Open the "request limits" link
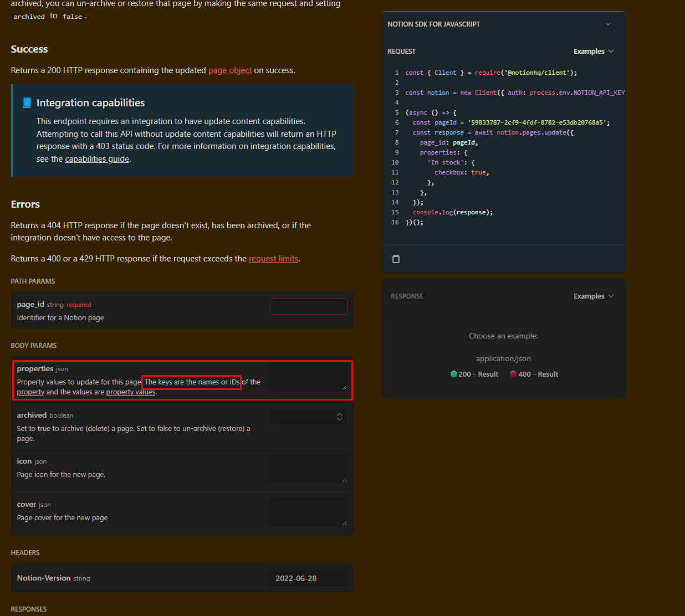The image size is (685, 616). click(x=273, y=259)
